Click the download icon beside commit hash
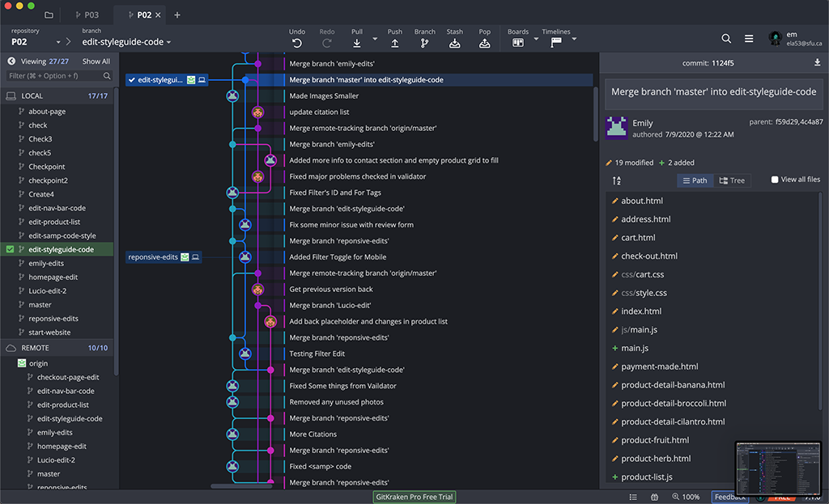Image resolution: width=829 pixels, height=504 pixels. point(818,62)
